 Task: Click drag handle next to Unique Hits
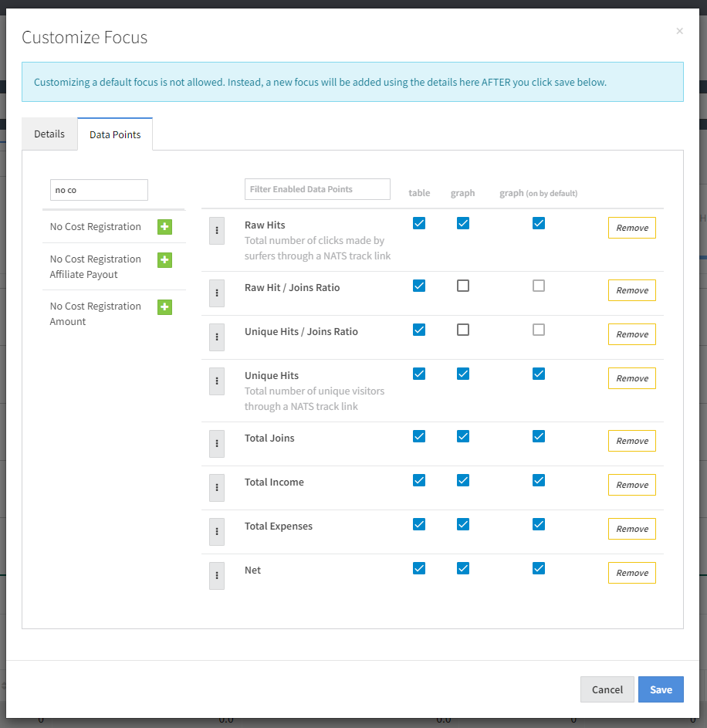217,381
